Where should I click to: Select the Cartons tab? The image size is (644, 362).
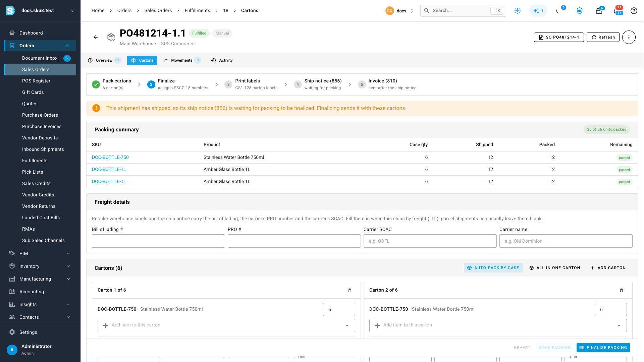tap(142, 60)
